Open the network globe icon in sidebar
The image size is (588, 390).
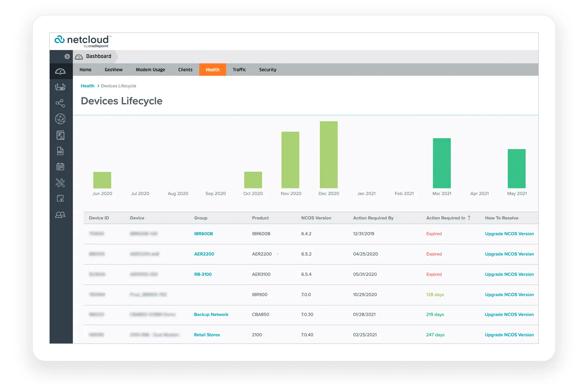pyautogui.click(x=60, y=119)
